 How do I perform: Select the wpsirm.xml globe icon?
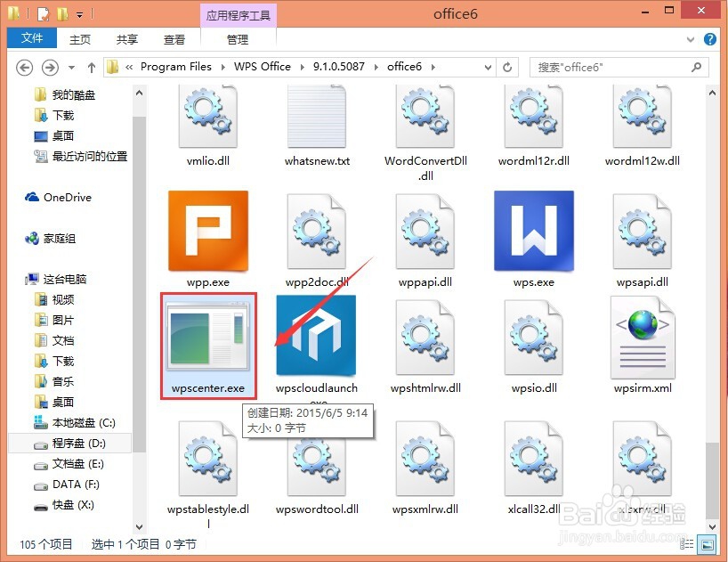[643, 338]
